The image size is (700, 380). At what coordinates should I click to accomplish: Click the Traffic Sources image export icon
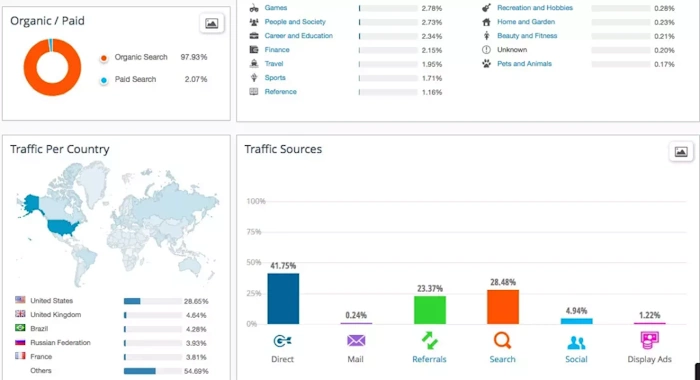(681, 152)
